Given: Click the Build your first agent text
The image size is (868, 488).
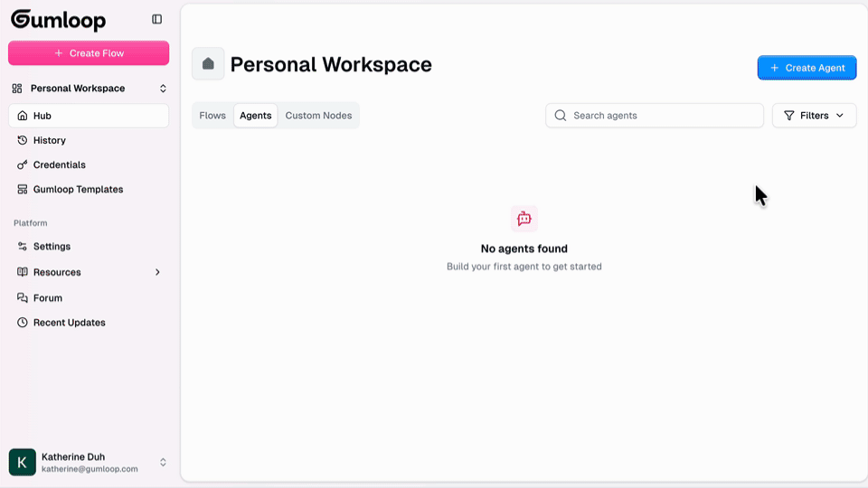Looking at the screenshot, I should click(x=524, y=267).
